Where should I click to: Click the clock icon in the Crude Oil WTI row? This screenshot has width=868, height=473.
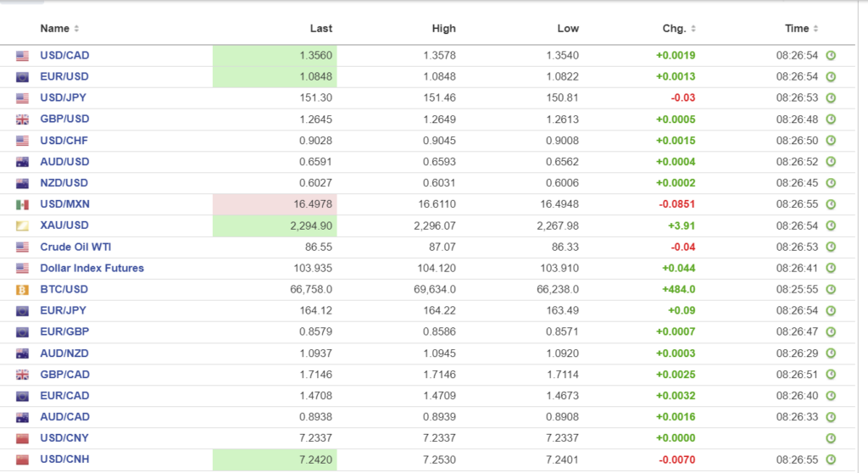(x=831, y=248)
